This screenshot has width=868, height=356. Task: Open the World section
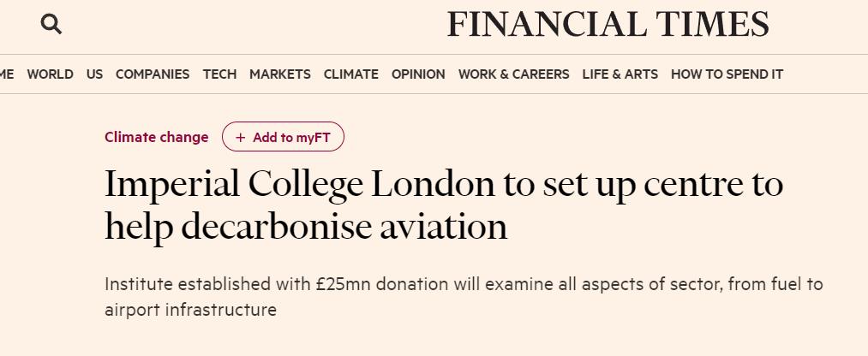click(x=50, y=74)
